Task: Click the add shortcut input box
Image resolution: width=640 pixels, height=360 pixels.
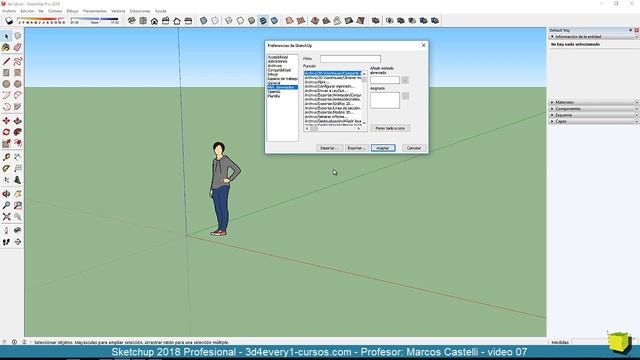Action: [x=385, y=80]
